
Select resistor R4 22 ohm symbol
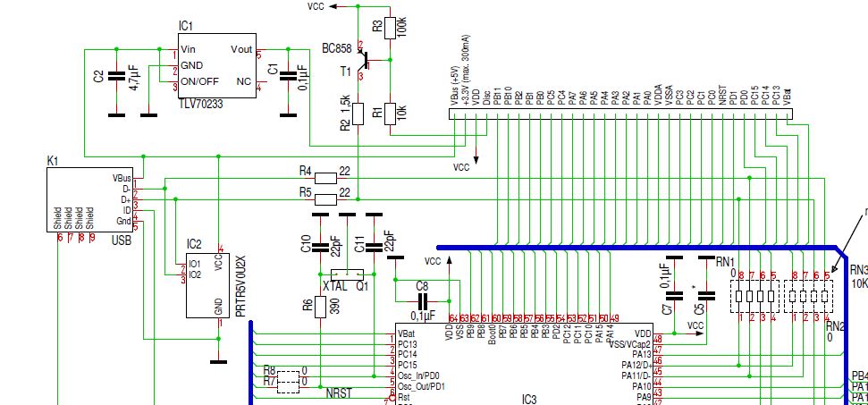(x=326, y=177)
